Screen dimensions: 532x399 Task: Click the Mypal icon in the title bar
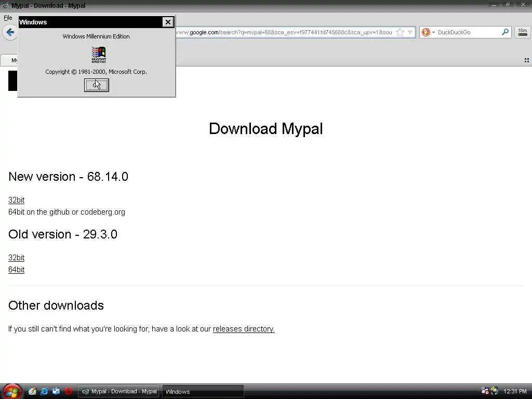pyautogui.click(x=5, y=5)
